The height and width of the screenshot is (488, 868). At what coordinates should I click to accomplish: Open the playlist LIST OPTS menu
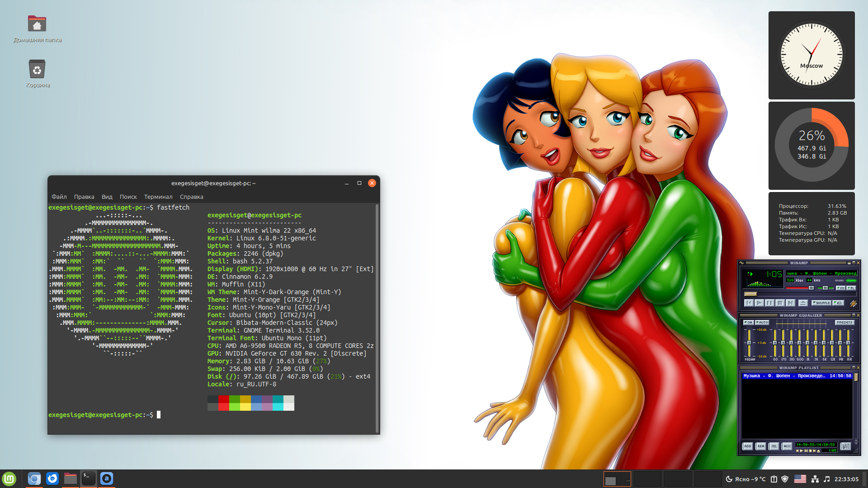coord(846,446)
